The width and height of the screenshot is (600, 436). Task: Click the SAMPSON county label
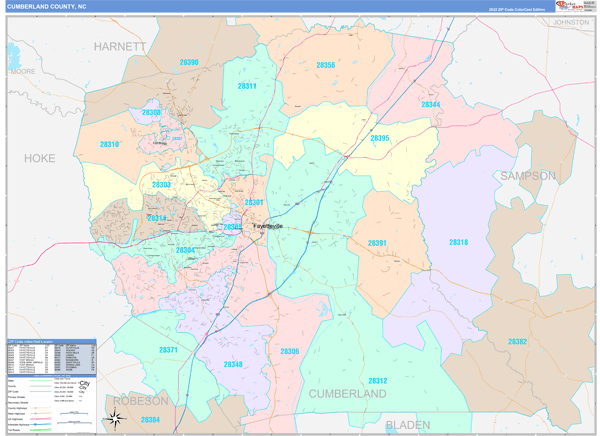click(x=528, y=176)
